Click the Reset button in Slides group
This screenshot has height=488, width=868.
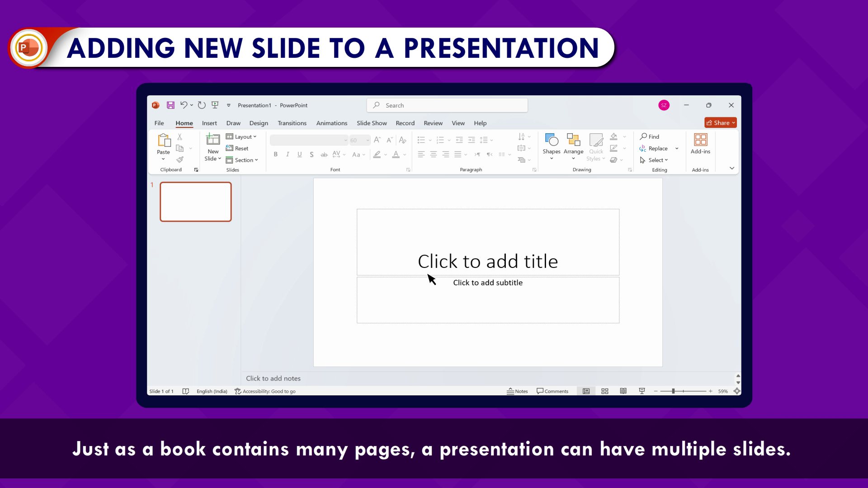pyautogui.click(x=237, y=148)
